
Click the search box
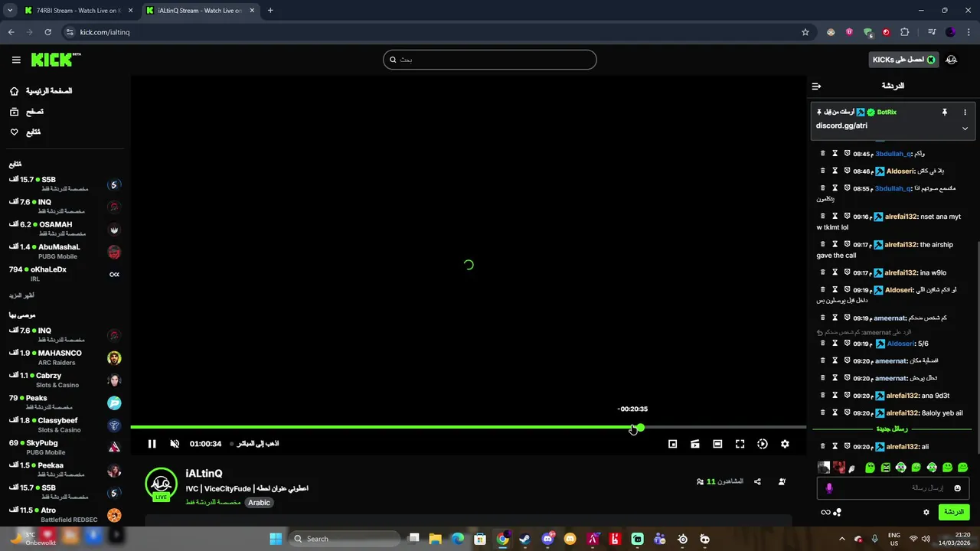point(490,60)
